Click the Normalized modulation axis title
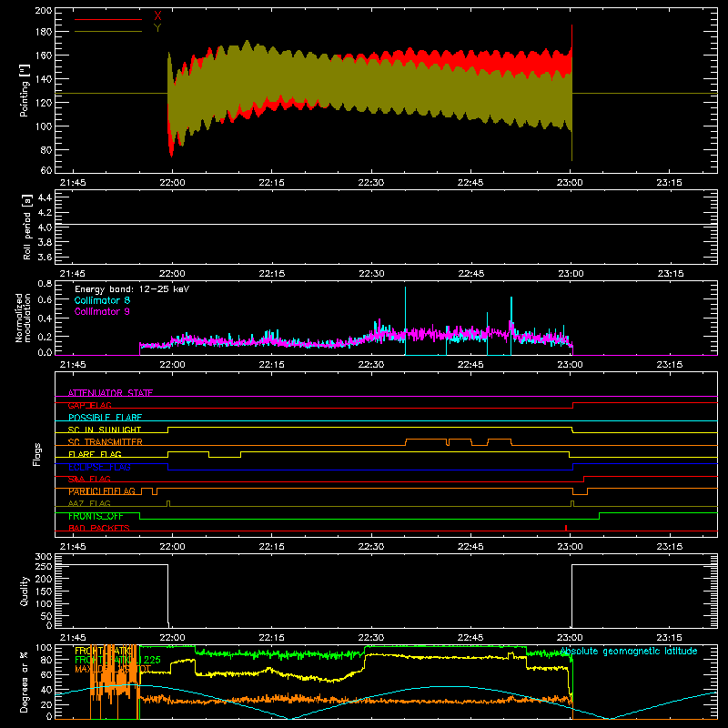The image size is (728, 728). click(24, 318)
